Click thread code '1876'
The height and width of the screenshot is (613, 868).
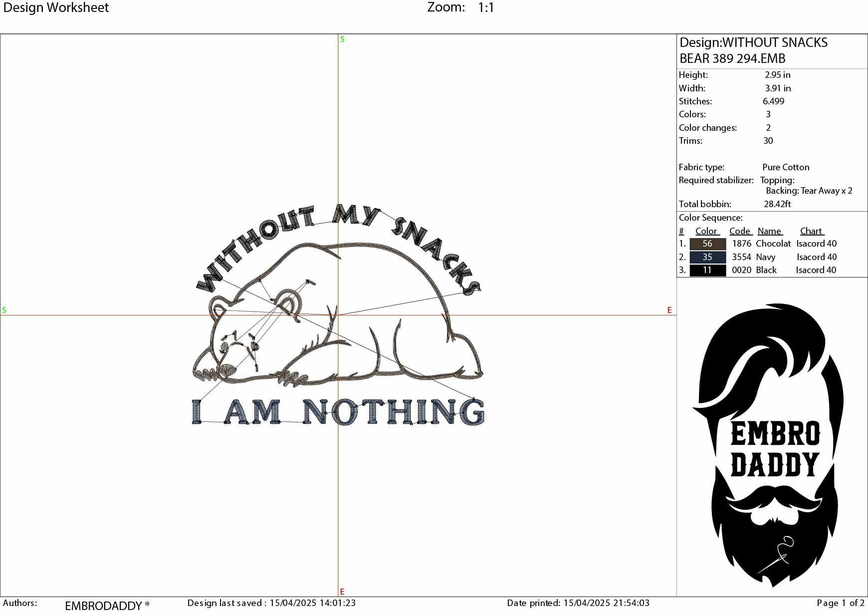[741, 244]
